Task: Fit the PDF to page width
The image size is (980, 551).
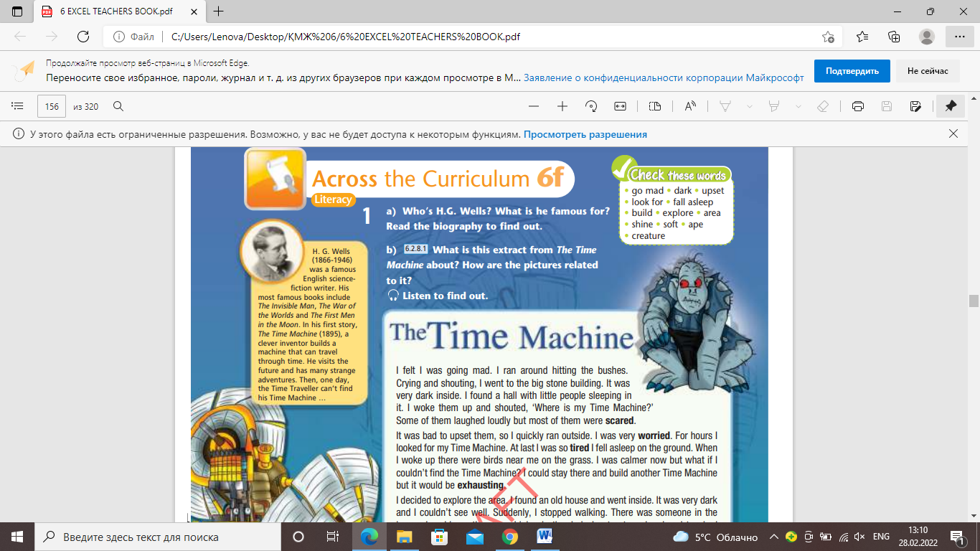Action: [x=621, y=106]
